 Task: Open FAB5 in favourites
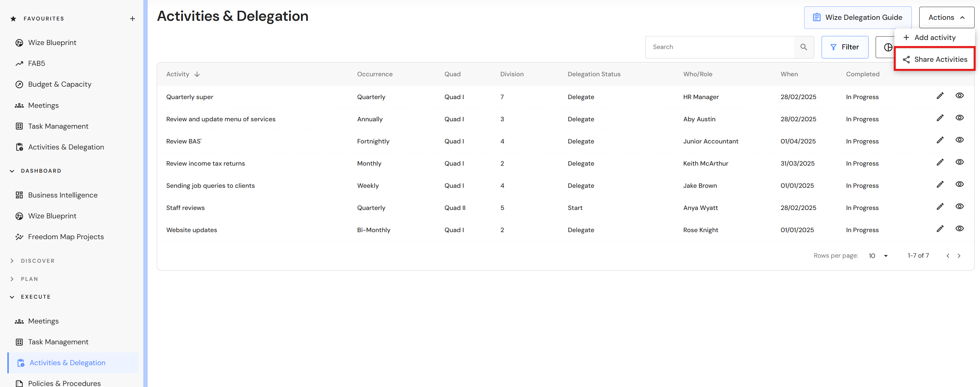pyautogui.click(x=37, y=63)
